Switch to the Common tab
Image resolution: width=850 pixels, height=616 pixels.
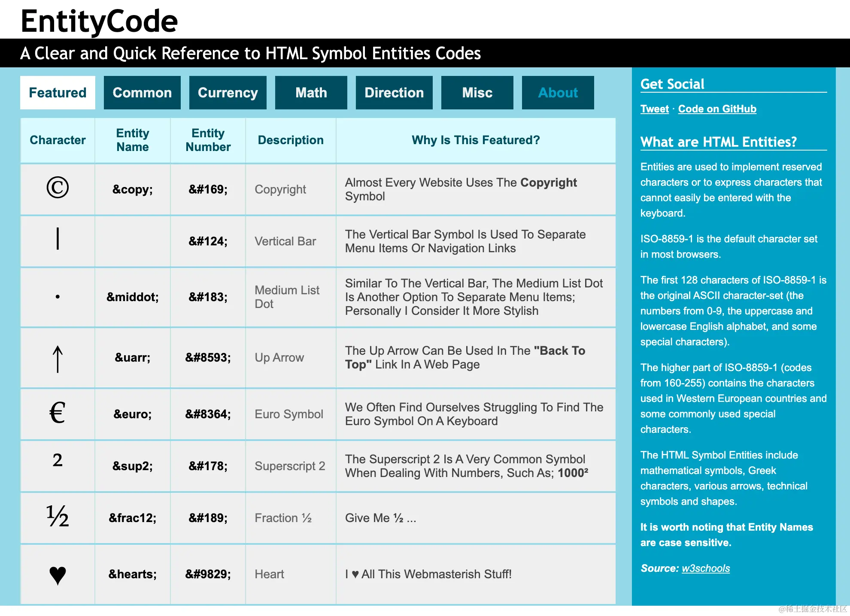[x=142, y=93]
